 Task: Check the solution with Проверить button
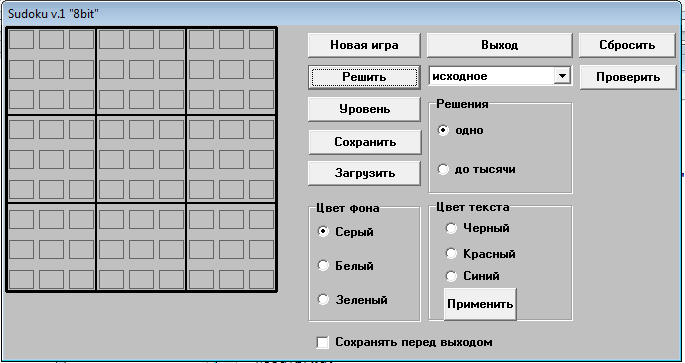pyautogui.click(x=628, y=77)
